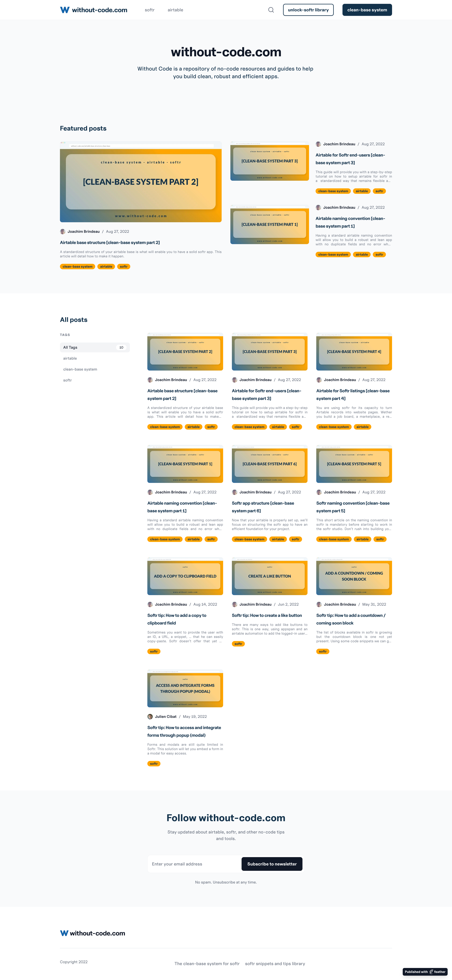The width and height of the screenshot is (452, 980).
Task: Click airtable tag under listings part 4 post
Action: (x=362, y=427)
